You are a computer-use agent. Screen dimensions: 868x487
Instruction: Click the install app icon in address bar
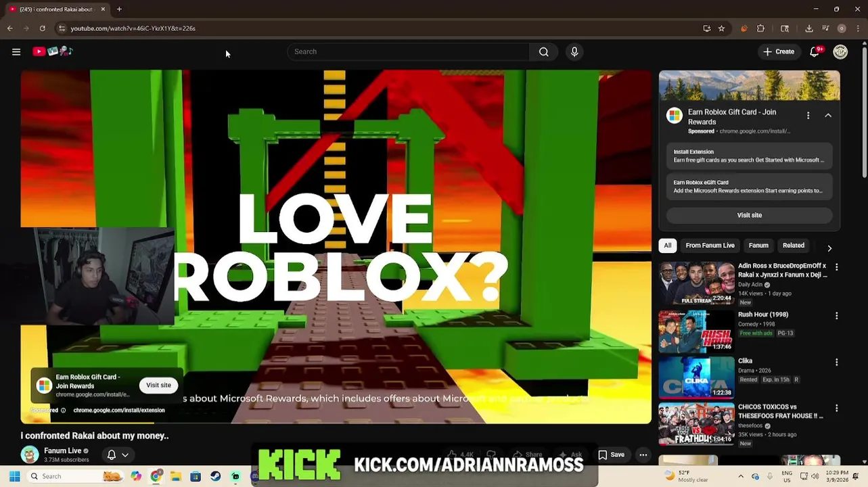[707, 28]
